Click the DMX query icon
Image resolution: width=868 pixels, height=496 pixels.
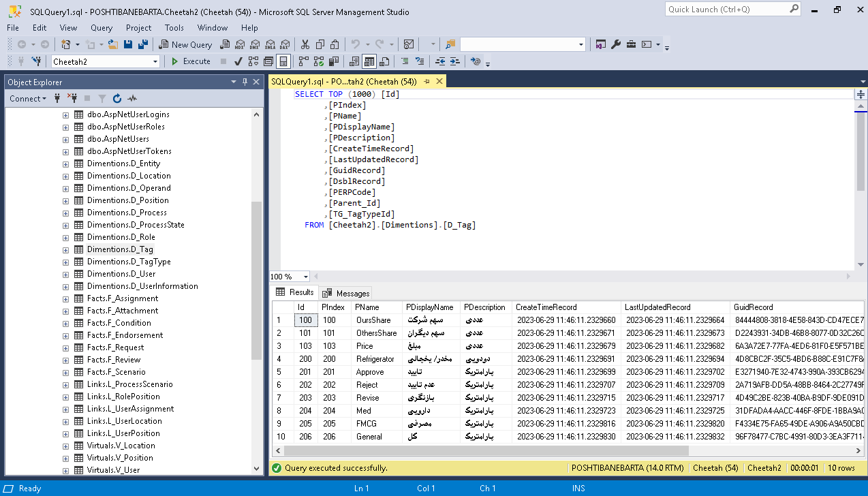[254, 44]
